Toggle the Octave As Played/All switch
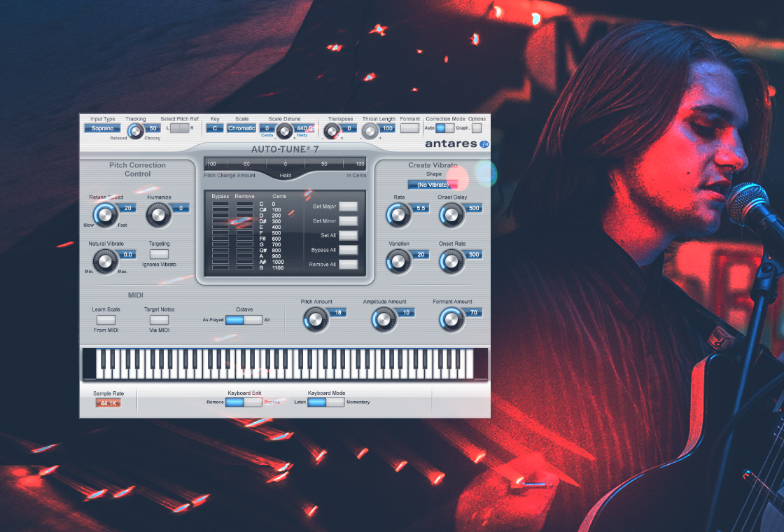This screenshot has height=532, width=784. click(x=243, y=320)
